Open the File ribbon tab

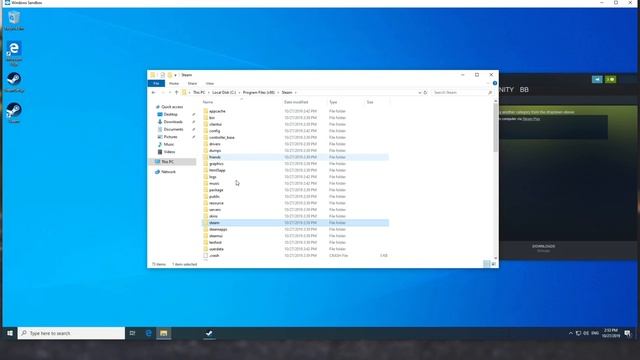156,83
